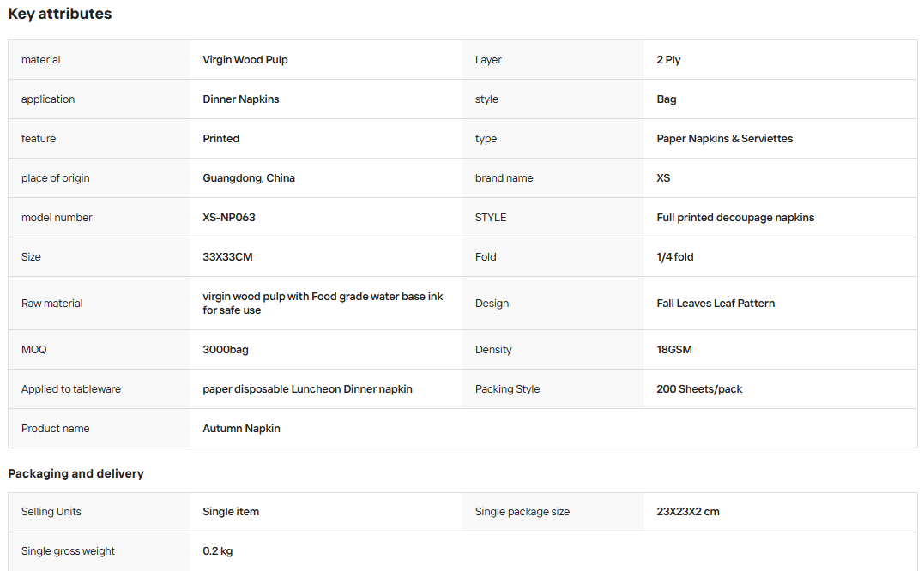Select the Single item selling units value
The width and height of the screenshot is (924, 571).
[231, 512]
